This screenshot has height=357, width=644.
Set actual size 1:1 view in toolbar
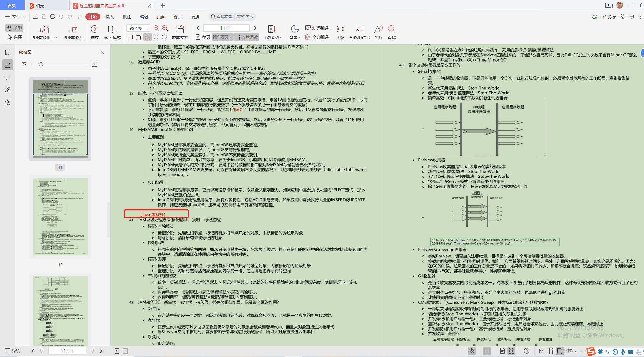tap(130, 37)
